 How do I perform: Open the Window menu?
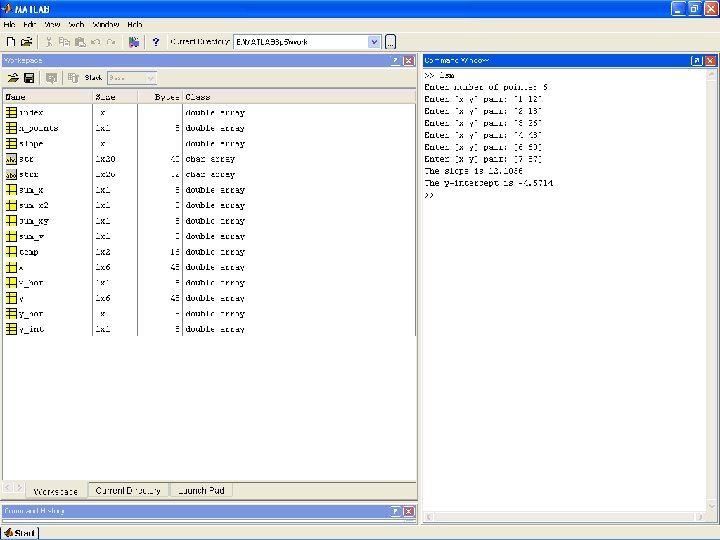[x=106, y=24]
